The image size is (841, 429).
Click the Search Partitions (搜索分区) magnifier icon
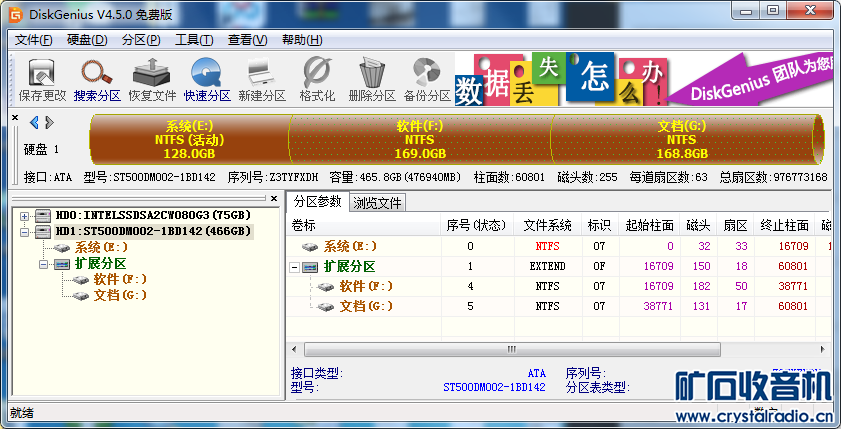pyautogui.click(x=97, y=72)
